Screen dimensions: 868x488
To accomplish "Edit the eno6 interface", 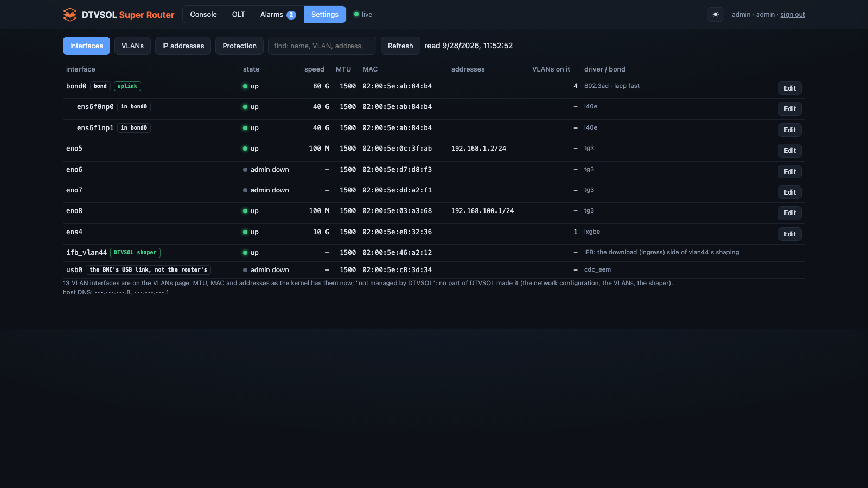I will tap(790, 172).
